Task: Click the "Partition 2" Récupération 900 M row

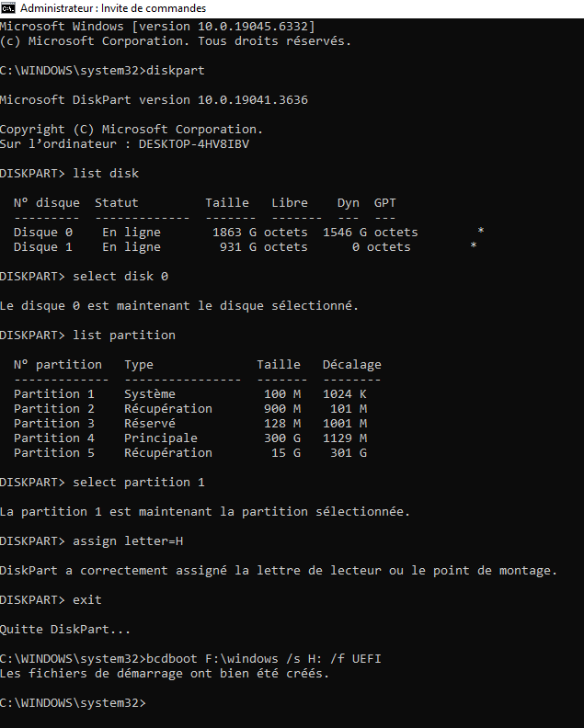Action: point(53,408)
